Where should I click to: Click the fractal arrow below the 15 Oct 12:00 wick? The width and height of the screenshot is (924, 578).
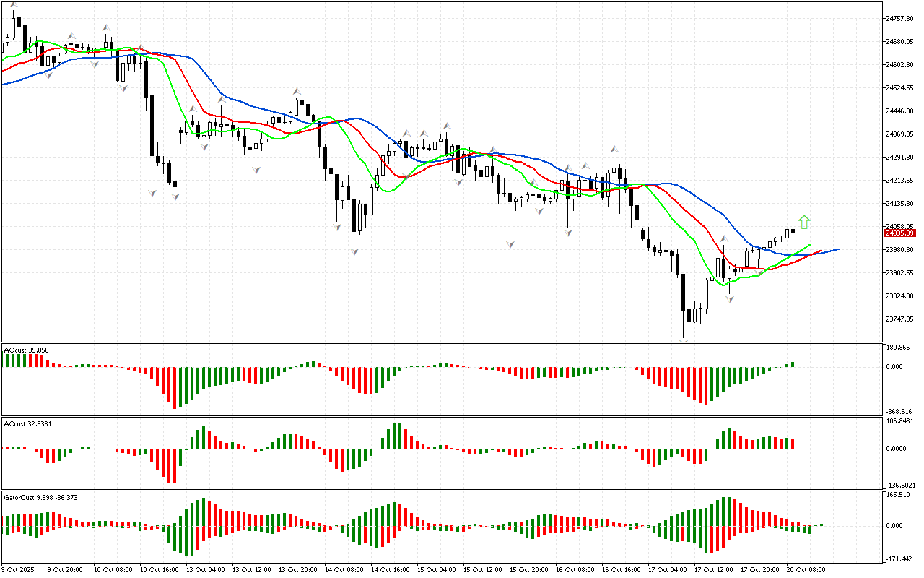tap(510, 244)
